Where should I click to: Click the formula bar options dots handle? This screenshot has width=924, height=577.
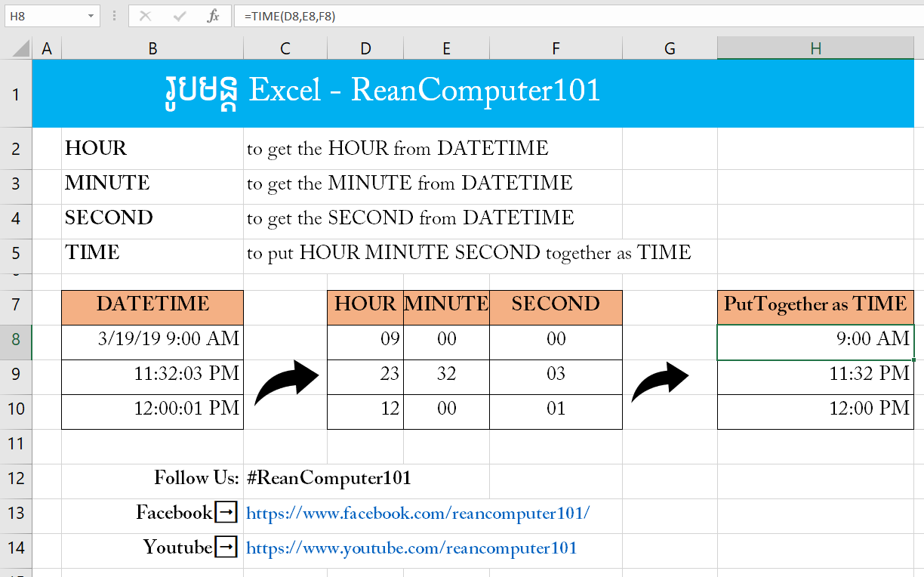[114, 16]
